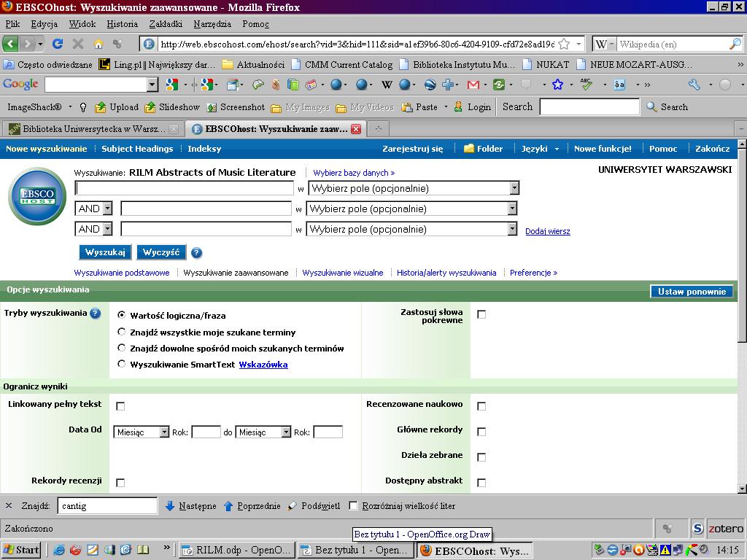The height and width of the screenshot is (560, 747).
Task: Reload page with the refresh icon
Action: tap(58, 44)
